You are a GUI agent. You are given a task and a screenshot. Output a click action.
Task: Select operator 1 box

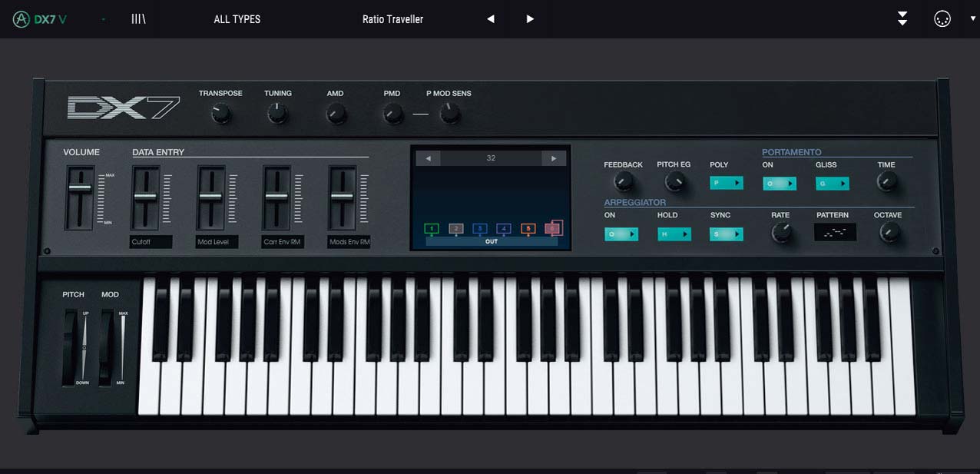click(432, 228)
